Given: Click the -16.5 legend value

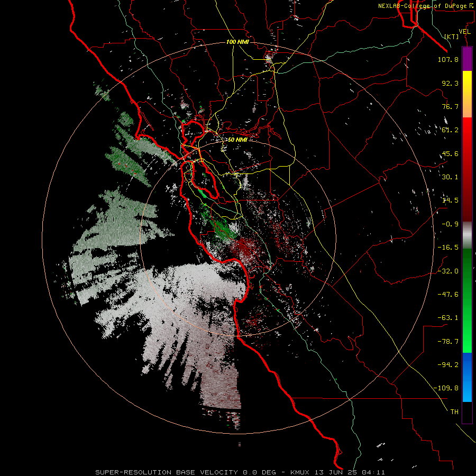Looking at the screenshot, I should coord(448,248).
